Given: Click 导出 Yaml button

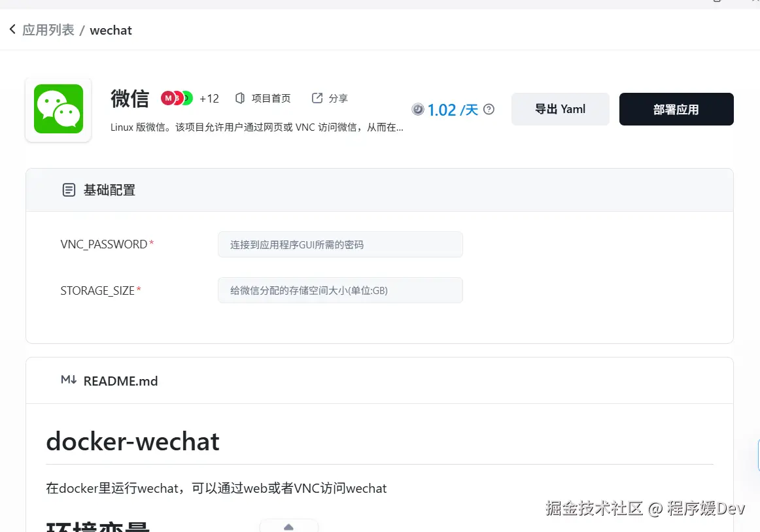Looking at the screenshot, I should (561, 109).
